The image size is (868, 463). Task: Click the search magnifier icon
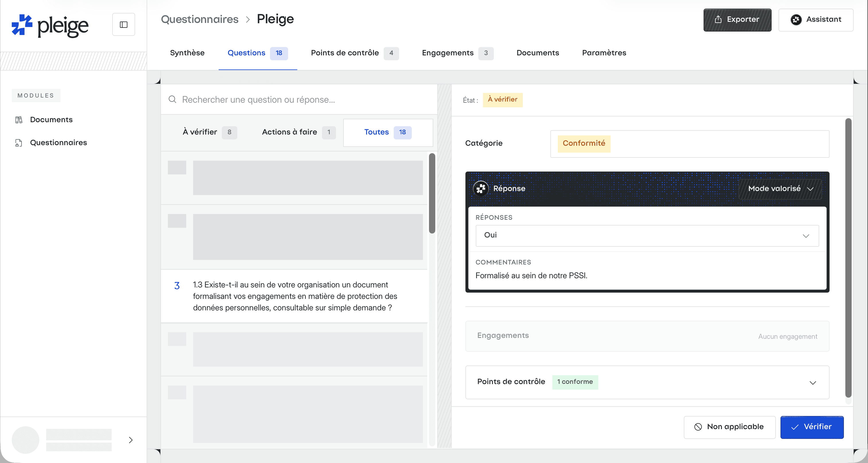pos(172,100)
